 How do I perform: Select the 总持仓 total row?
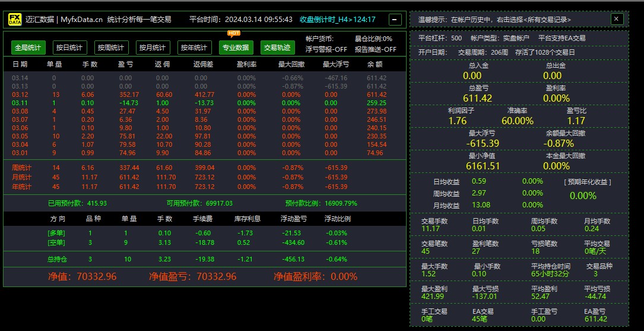coord(205,260)
